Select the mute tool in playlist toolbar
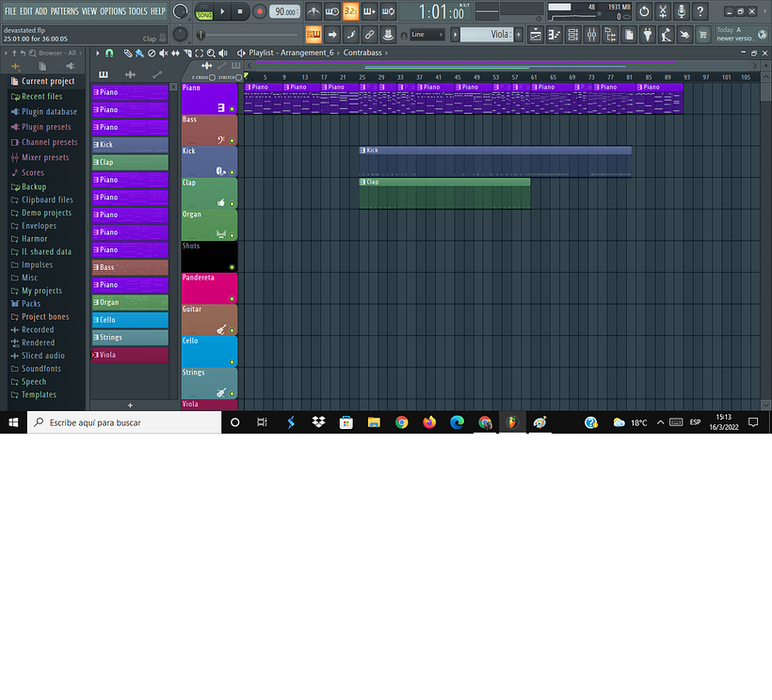The height and width of the screenshot is (700, 772). pyautogui.click(x=164, y=53)
